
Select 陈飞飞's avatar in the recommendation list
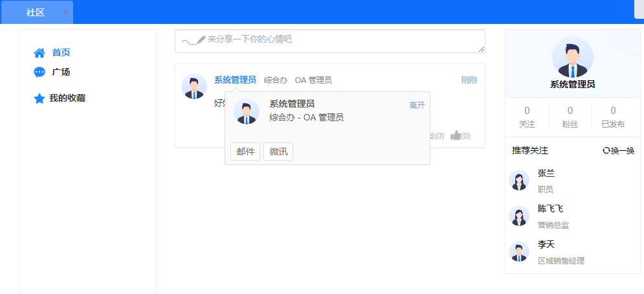click(519, 216)
